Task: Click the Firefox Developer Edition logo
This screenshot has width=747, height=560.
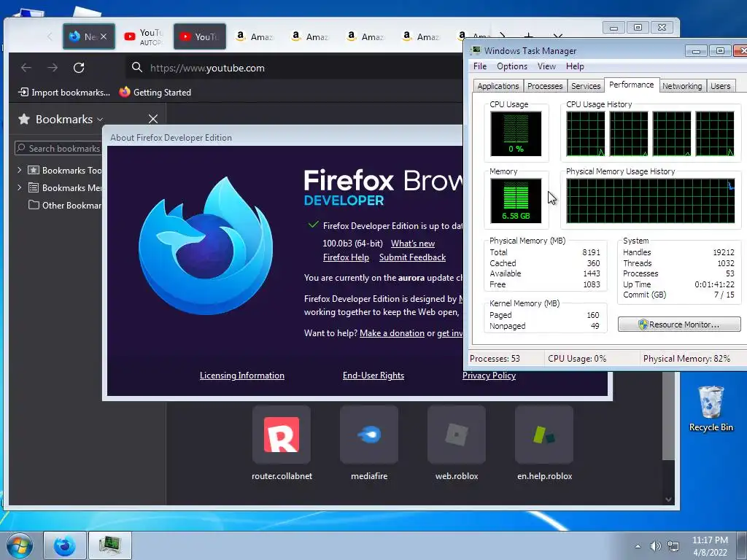Action: 206,246
